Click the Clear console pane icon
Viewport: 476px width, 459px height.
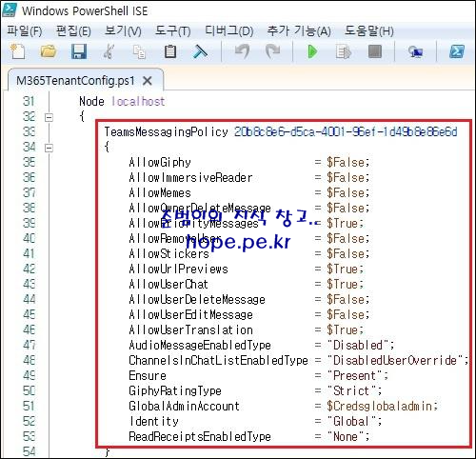tap(200, 51)
